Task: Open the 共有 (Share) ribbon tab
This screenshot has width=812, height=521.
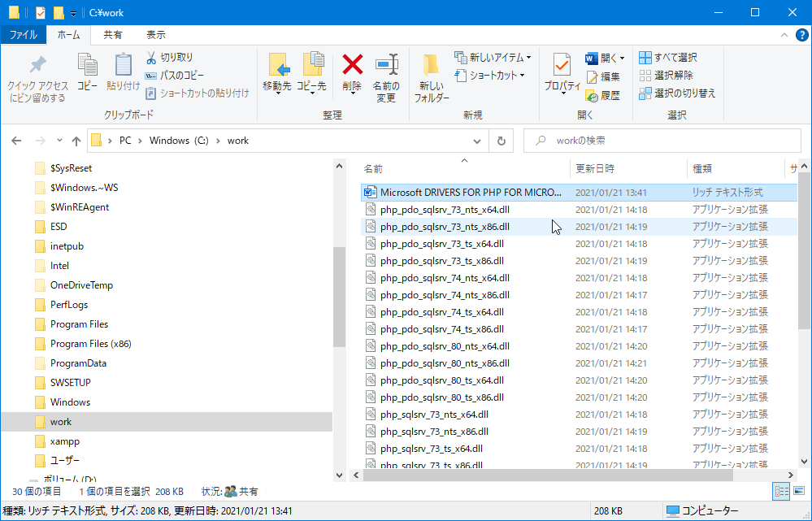Action: click(x=113, y=35)
